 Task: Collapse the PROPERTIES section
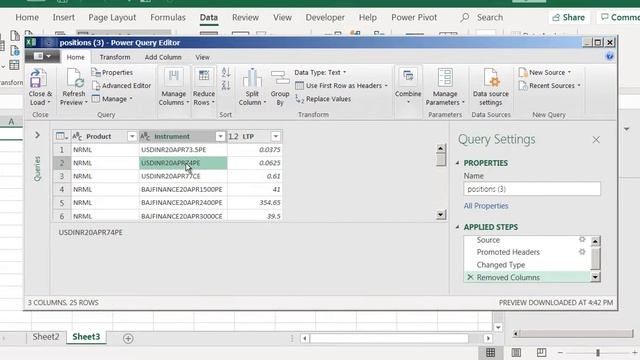coord(458,163)
